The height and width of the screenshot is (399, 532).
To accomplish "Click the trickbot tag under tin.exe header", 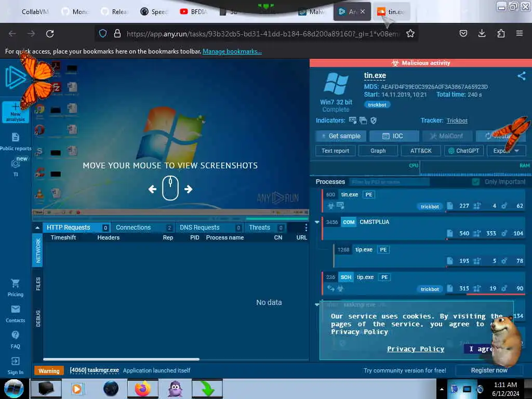I will (377, 104).
